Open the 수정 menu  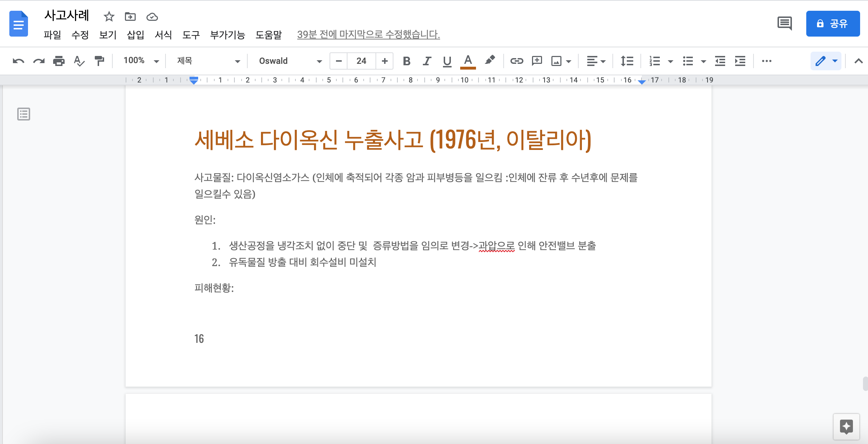point(80,35)
